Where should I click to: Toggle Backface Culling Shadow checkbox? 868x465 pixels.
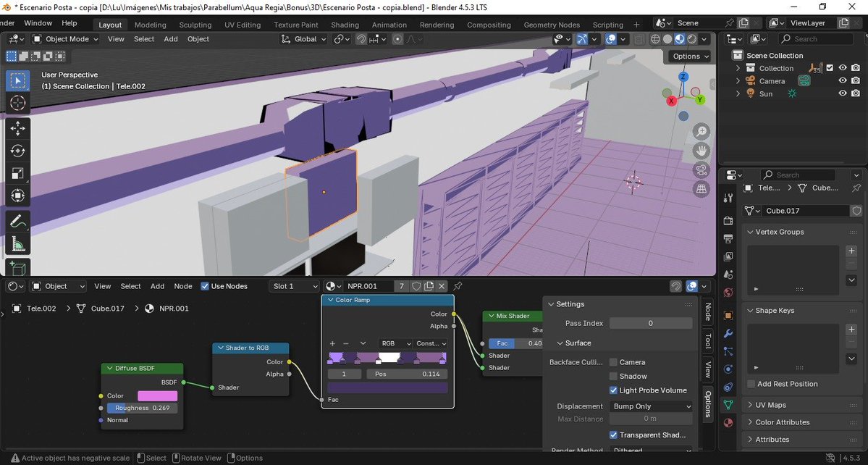[613, 377]
